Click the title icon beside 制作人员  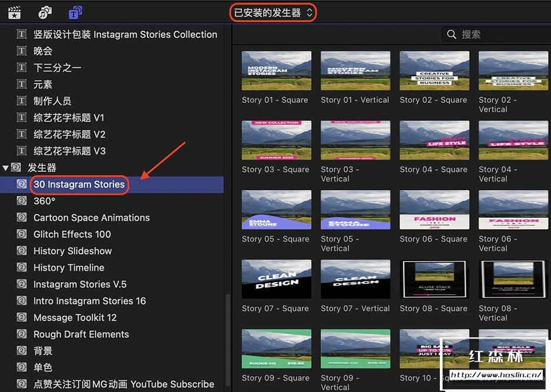21,101
